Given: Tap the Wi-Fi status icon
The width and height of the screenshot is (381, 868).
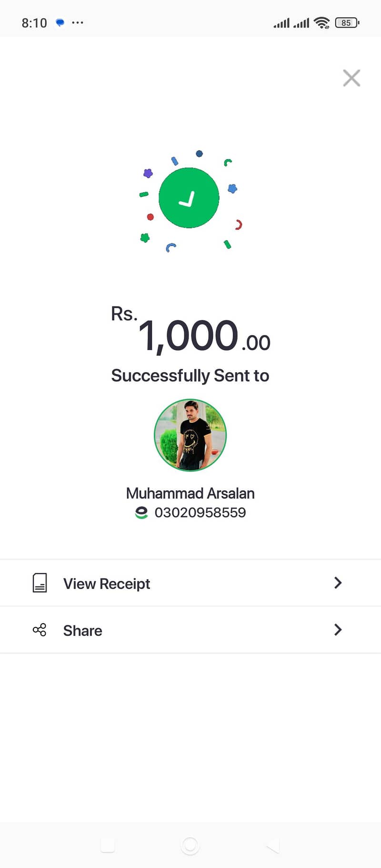Looking at the screenshot, I should pos(322,22).
